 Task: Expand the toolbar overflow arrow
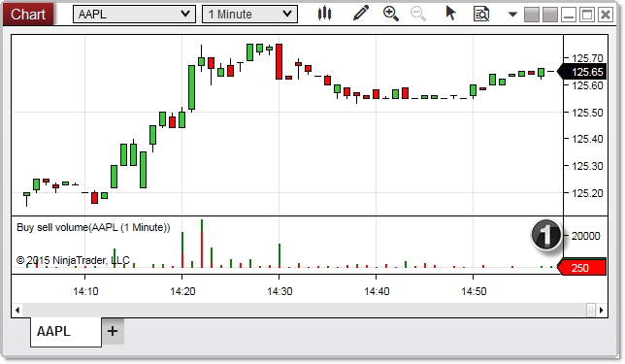[x=512, y=15]
